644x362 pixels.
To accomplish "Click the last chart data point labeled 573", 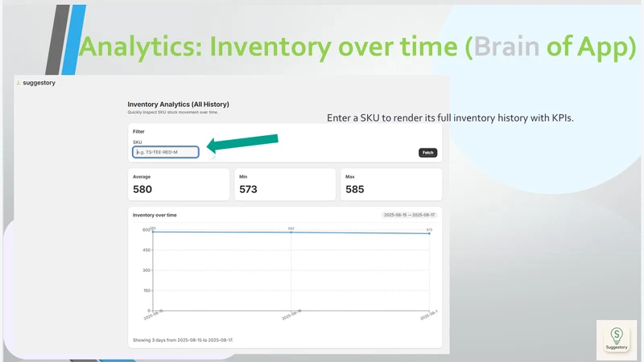I will [x=429, y=233].
